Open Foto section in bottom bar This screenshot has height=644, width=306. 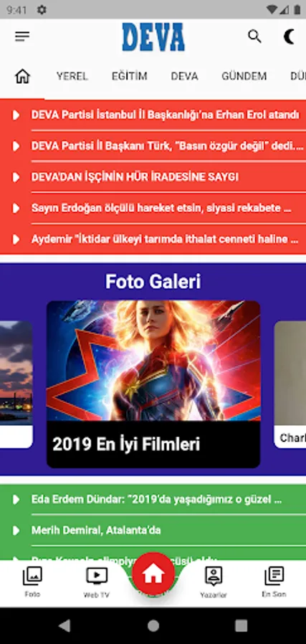coord(32,581)
